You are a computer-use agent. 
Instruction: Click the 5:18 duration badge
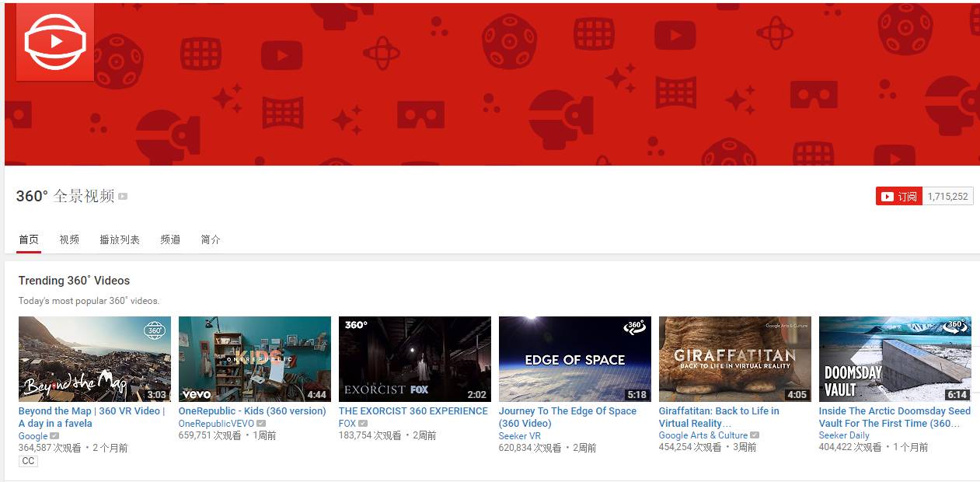(x=637, y=395)
